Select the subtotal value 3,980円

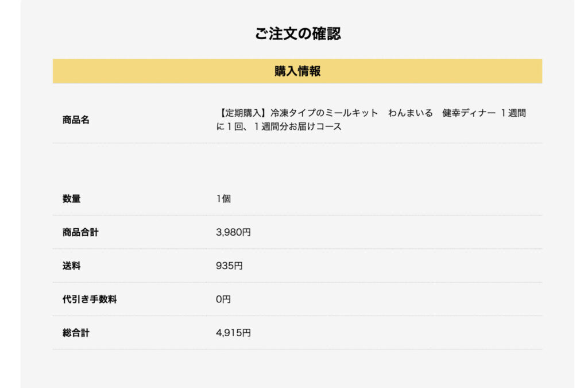(233, 232)
